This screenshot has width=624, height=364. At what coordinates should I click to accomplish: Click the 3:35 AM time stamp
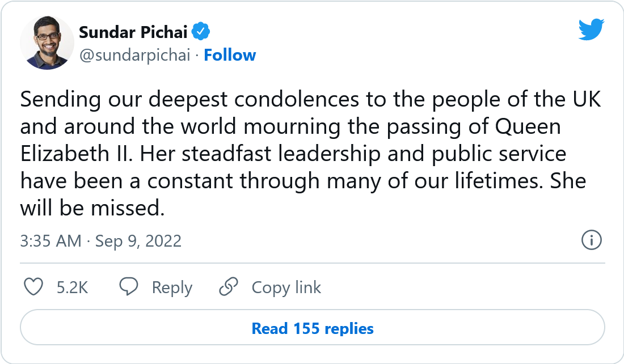(x=50, y=241)
